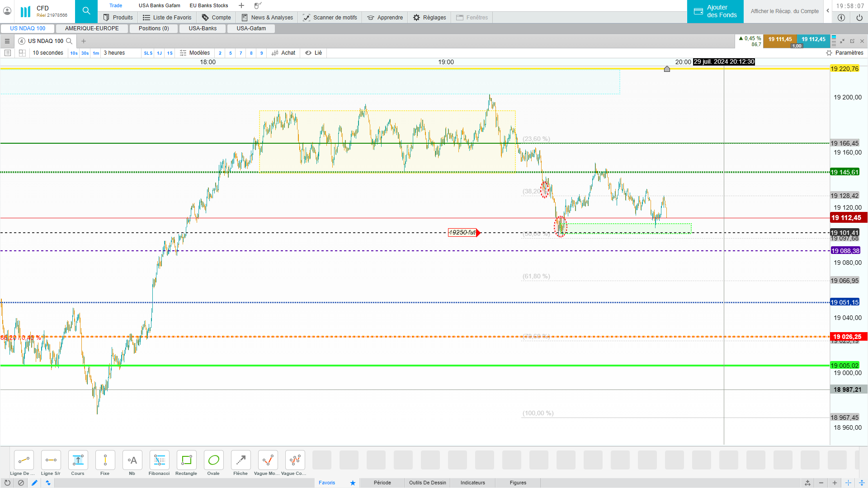Toggle the chart grid layout icon
868x488 pixels.
(x=22, y=53)
